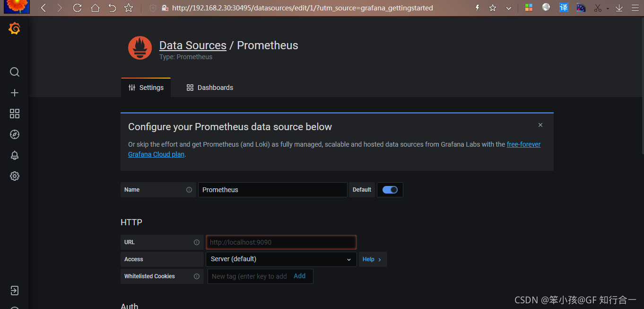Open the browser downloads arrow icon
644x309 pixels.
619,8
